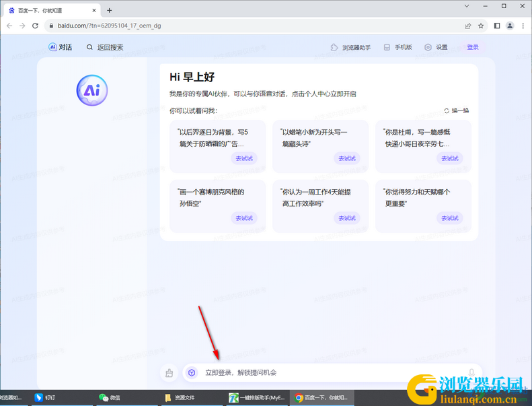Open 浏览器助手 in the header

350,47
